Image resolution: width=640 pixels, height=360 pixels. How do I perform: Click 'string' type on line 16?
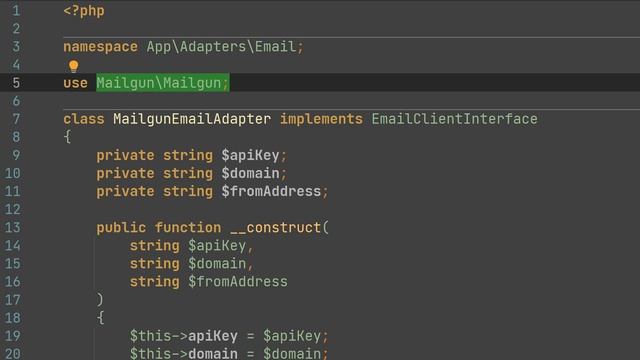(155, 282)
